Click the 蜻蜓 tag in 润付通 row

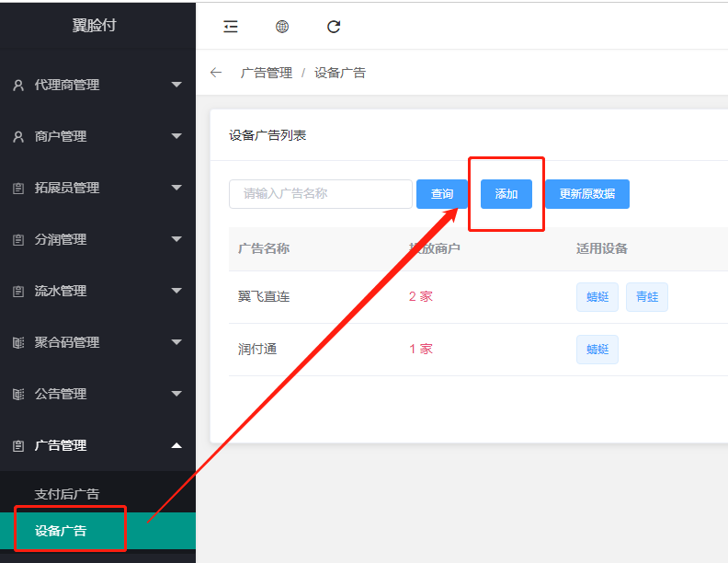point(597,350)
